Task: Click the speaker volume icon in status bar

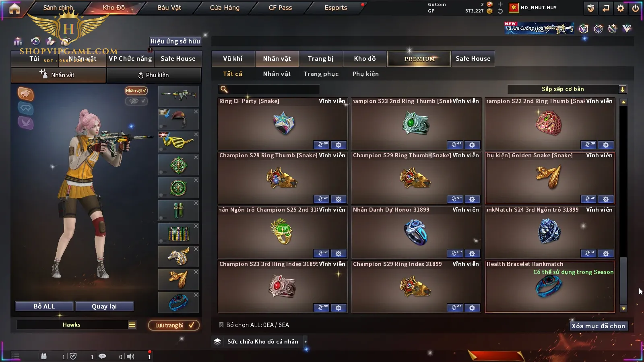Action: coord(130,356)
